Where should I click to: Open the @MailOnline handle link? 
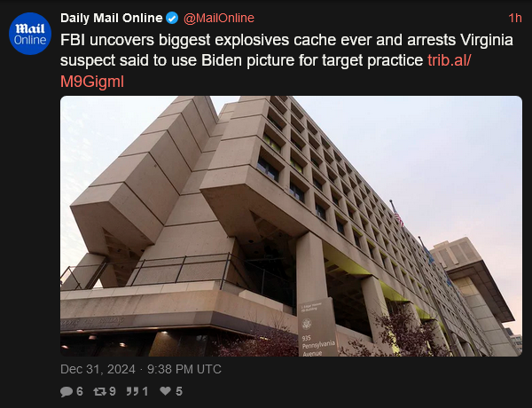pyautogui.click(x=219, y=18)
